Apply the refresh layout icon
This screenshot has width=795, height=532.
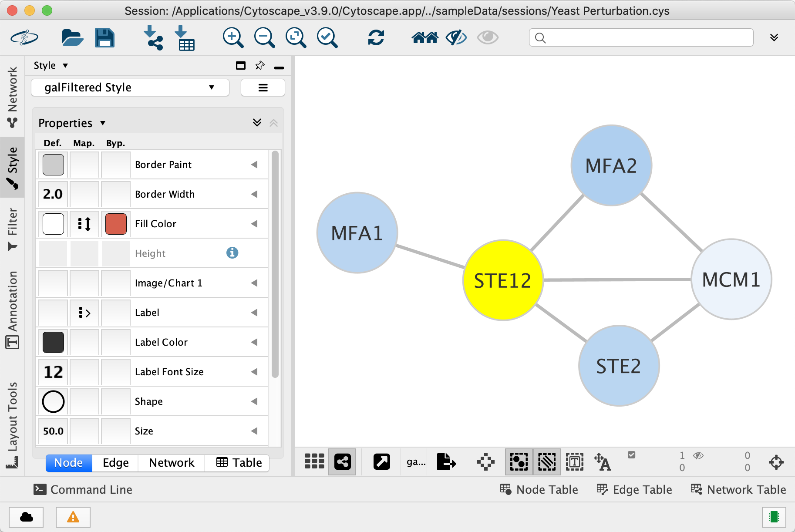pos(376,37)
